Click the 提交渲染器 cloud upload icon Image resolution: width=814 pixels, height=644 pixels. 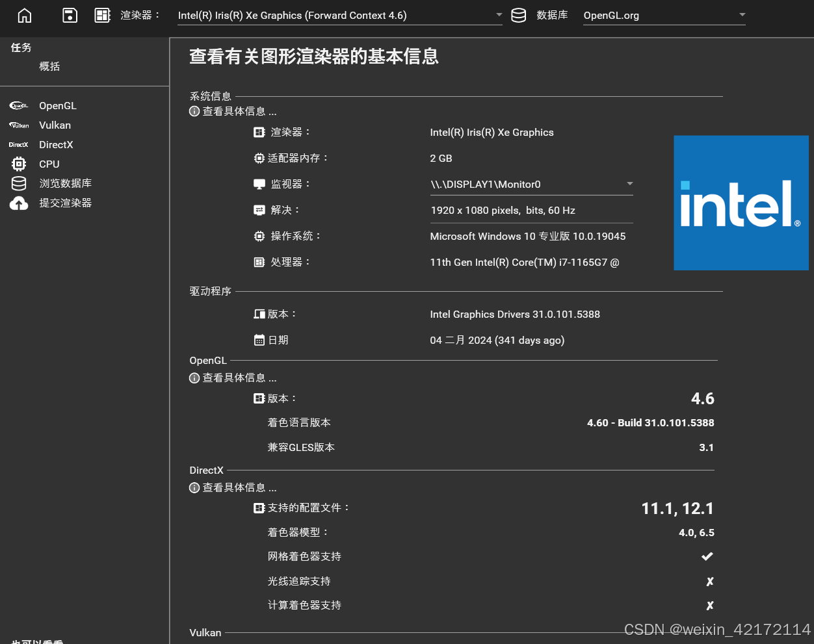point(19,203)
